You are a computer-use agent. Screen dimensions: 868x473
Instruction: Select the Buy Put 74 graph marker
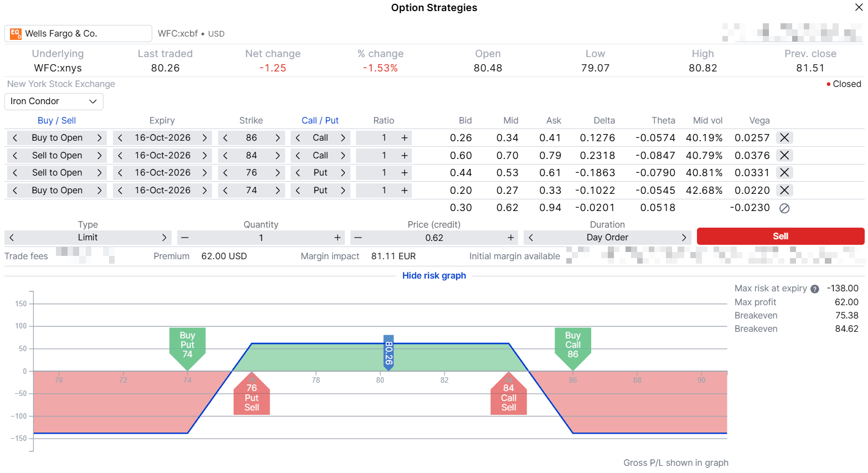pyautogui.click(x=187, y=349)
